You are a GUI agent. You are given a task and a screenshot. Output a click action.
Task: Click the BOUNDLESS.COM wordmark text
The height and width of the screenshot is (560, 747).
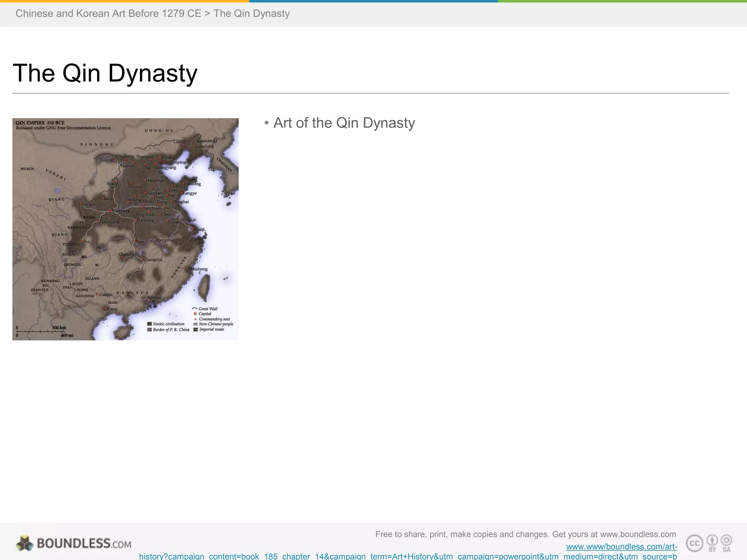pyautogui.click(x=84, y=544)
